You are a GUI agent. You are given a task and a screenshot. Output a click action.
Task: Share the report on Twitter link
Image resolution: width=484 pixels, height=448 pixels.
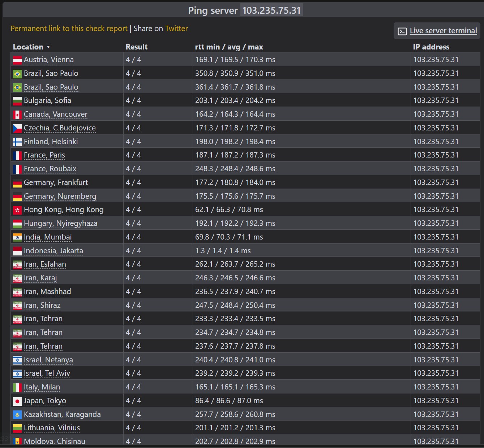click(176, 29)
